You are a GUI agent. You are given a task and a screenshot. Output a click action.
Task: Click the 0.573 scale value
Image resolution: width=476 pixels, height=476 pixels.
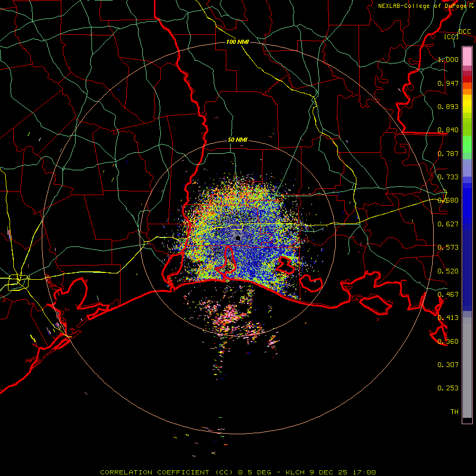[x=448, y=248]
